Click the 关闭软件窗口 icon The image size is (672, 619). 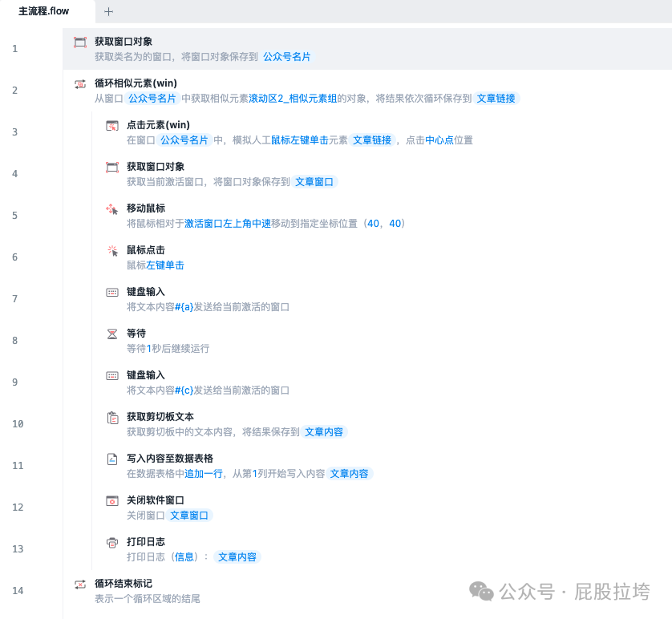pyautogui.click(x=112, y=501)
